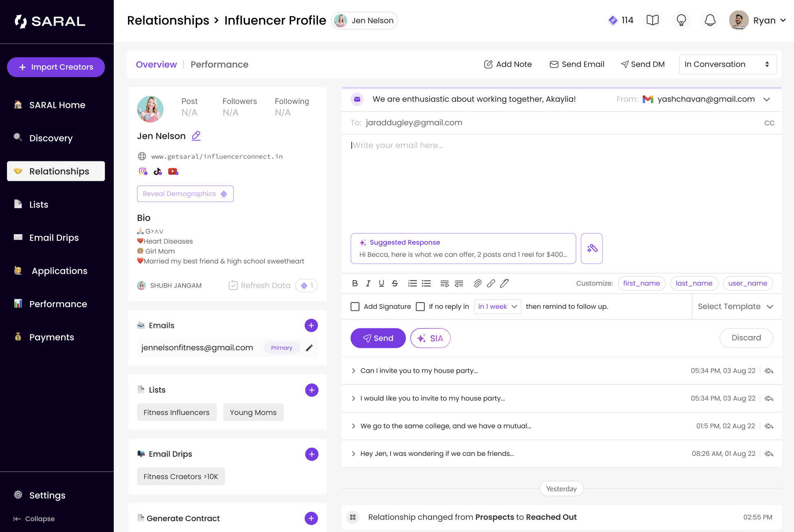Open Email Drips in the sidebar
The image size is (794, 532).
pyautogui.click(x=54, y=237)
